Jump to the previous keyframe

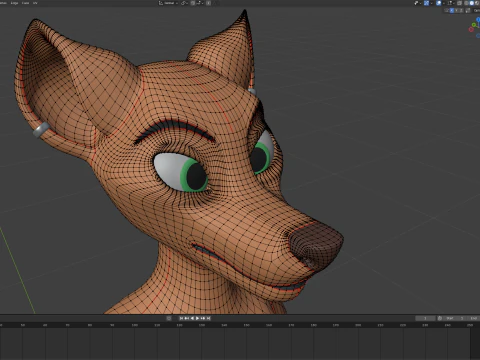[x=187, y=318]
